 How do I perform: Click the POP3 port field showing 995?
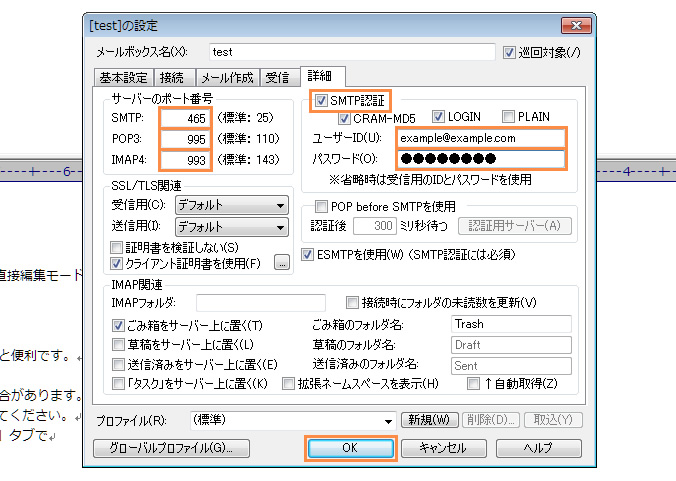(x=185, y=139)
